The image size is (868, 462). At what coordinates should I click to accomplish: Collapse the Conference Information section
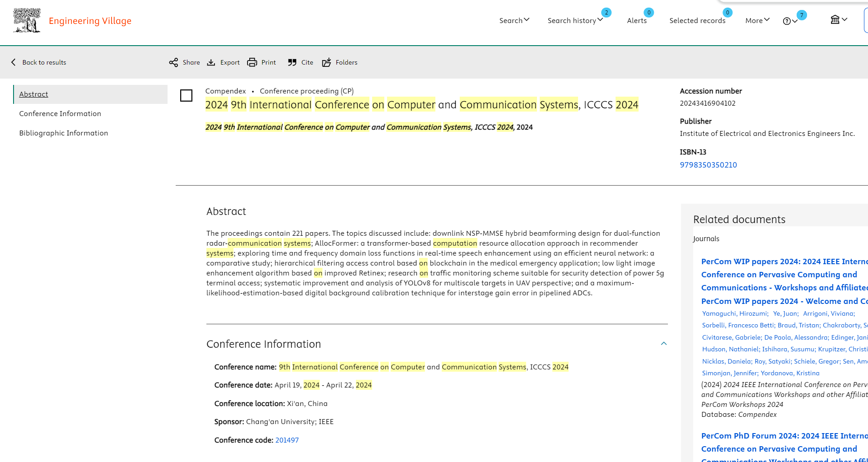(663, 344)
